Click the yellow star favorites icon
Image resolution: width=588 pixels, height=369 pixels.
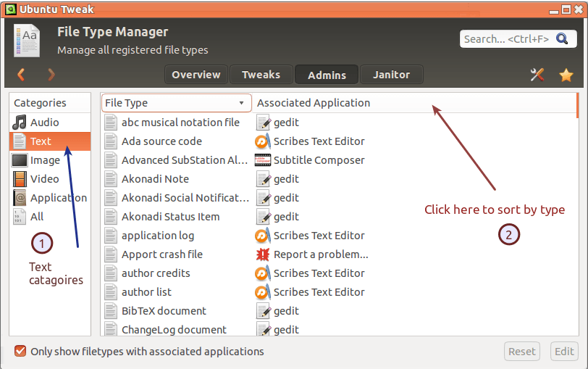coord(566,75)
